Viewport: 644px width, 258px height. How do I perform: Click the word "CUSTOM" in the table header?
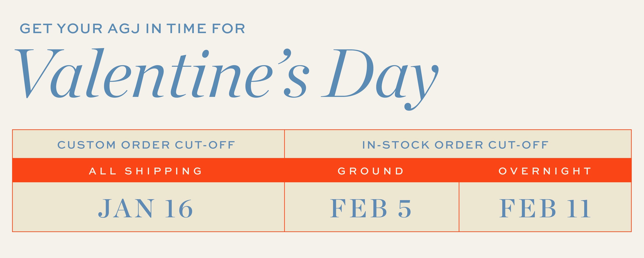(87, 145)
